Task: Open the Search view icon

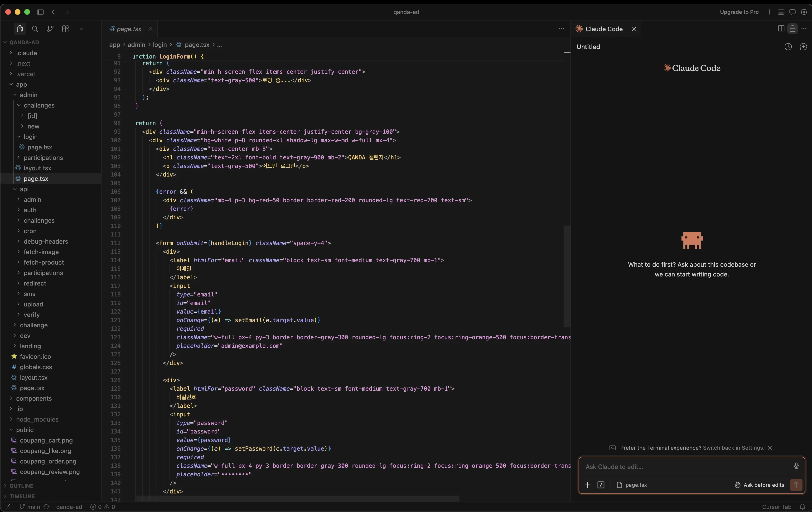Action: [35, 29]
